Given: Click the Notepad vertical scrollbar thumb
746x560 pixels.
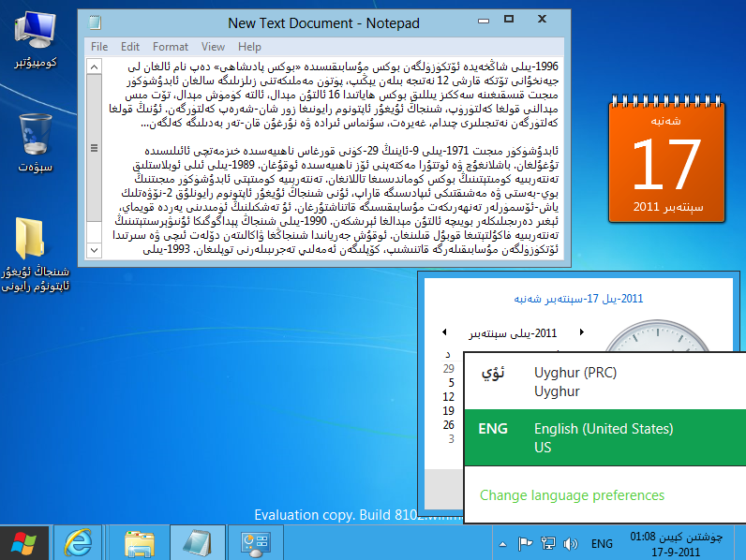Looking at the screenshot, I should pos(95,148).
